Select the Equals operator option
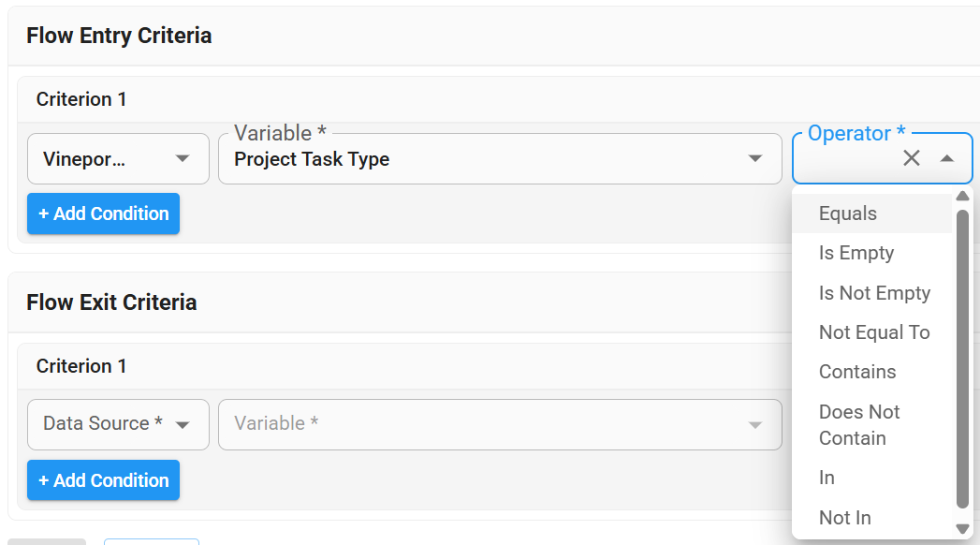980x545 pixels. point(848,214)
